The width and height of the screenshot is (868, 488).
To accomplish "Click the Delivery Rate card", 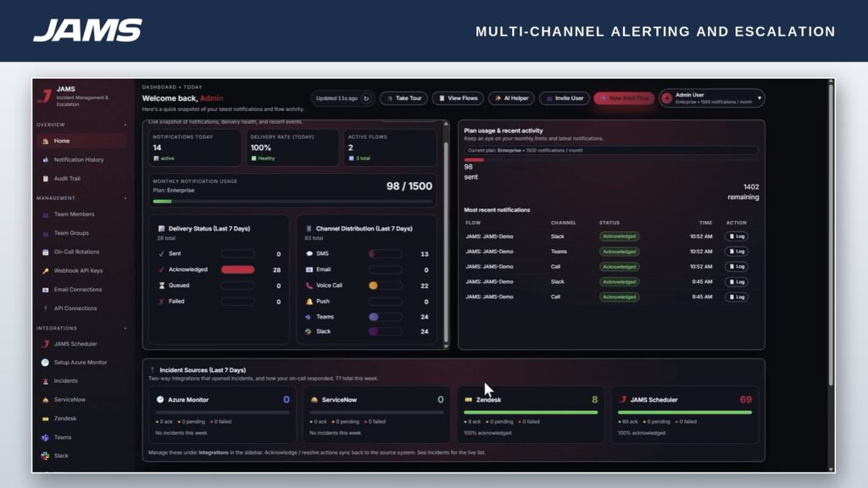I will 292,147.
